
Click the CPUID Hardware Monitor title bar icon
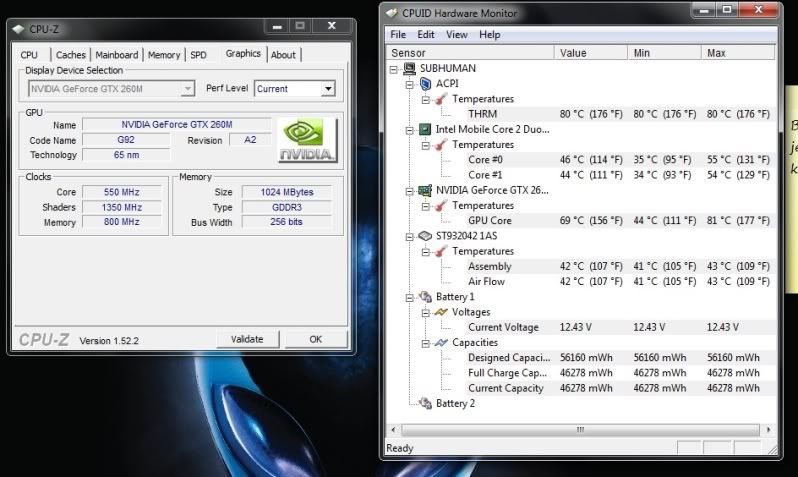point(391,13)
